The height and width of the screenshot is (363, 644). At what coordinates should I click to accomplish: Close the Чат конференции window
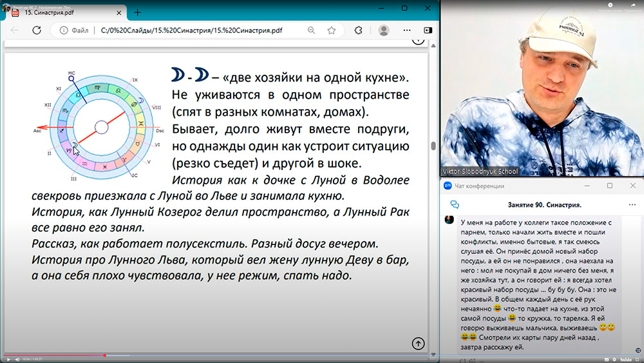(633, 186)
